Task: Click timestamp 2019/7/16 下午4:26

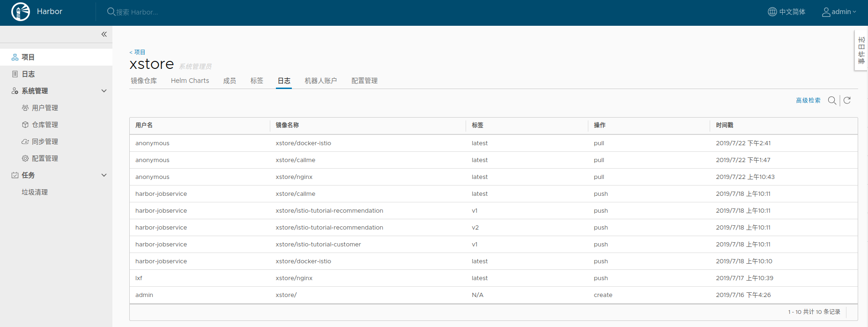Action: pos(743,295)
